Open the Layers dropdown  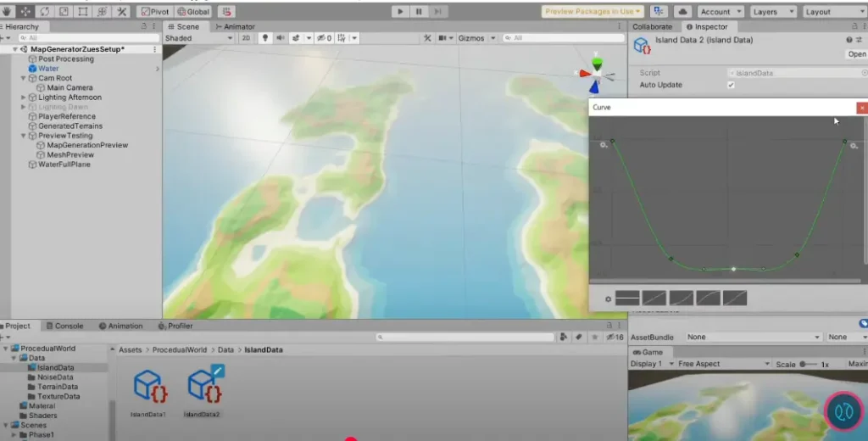click(x=773, y=12)
